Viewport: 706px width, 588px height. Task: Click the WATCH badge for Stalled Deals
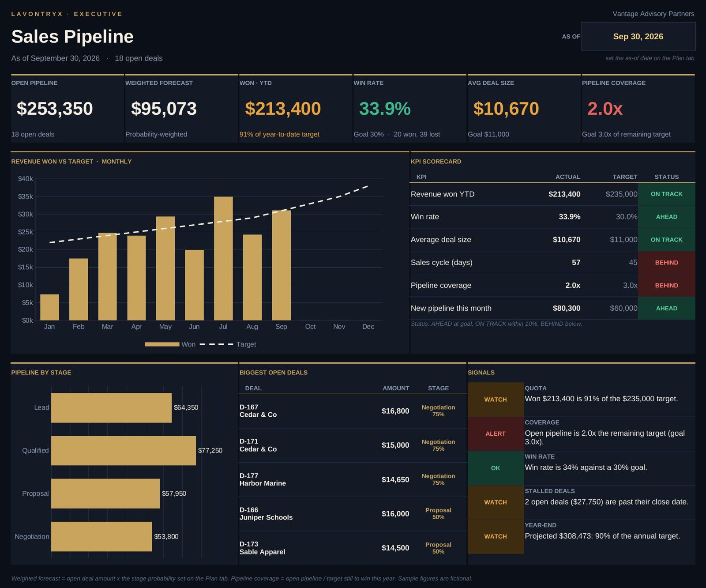point(496,502)
